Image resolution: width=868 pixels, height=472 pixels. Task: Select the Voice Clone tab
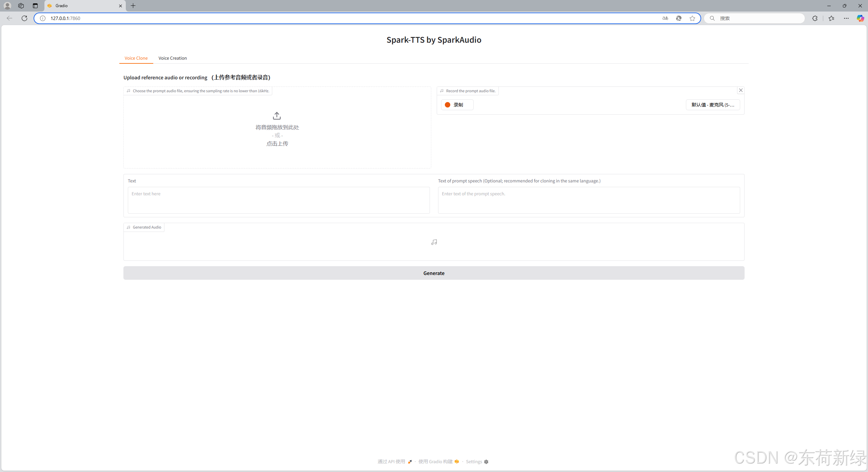pyautogui.click(x=136, y=58)
